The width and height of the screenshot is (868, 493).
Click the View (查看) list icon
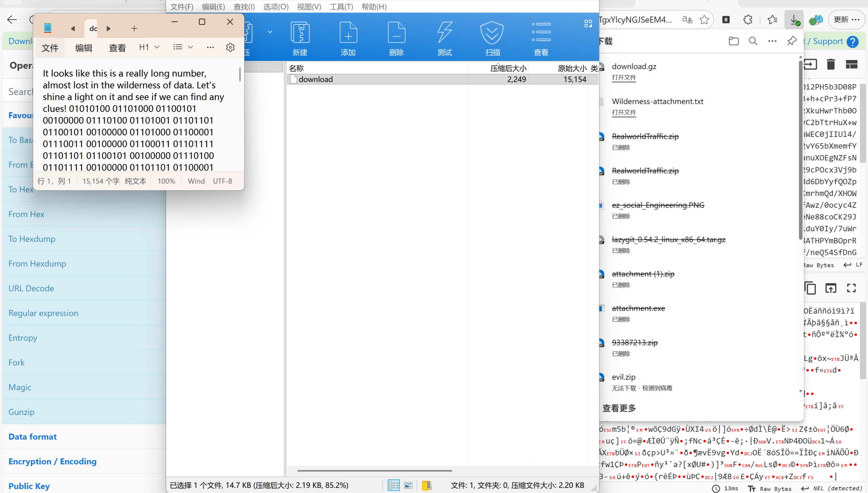541,33
